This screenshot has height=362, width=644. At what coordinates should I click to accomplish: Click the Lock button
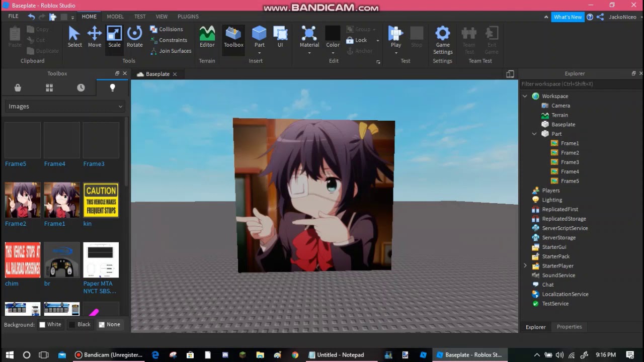(357, 40)
